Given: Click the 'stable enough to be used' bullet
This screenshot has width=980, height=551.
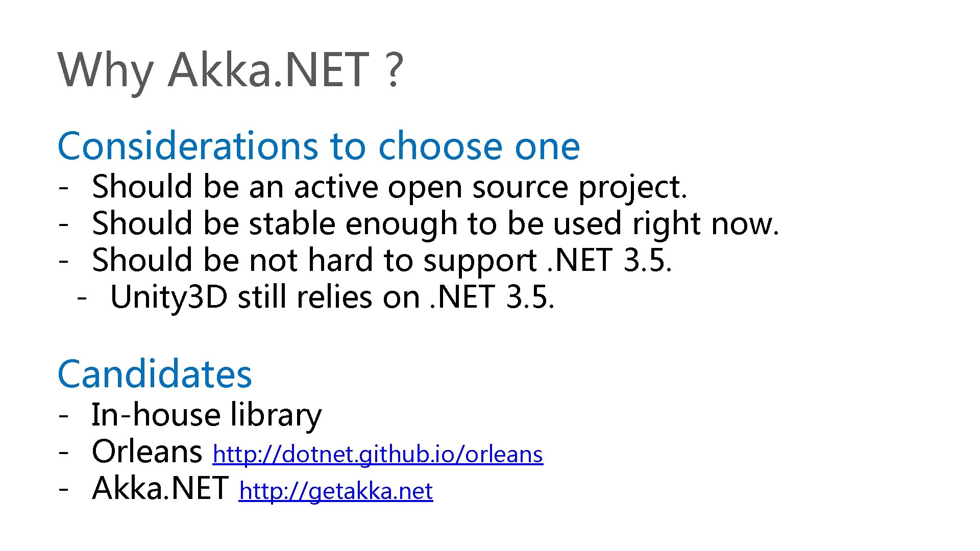Looking at the screenshot, I should click(435, 224).
